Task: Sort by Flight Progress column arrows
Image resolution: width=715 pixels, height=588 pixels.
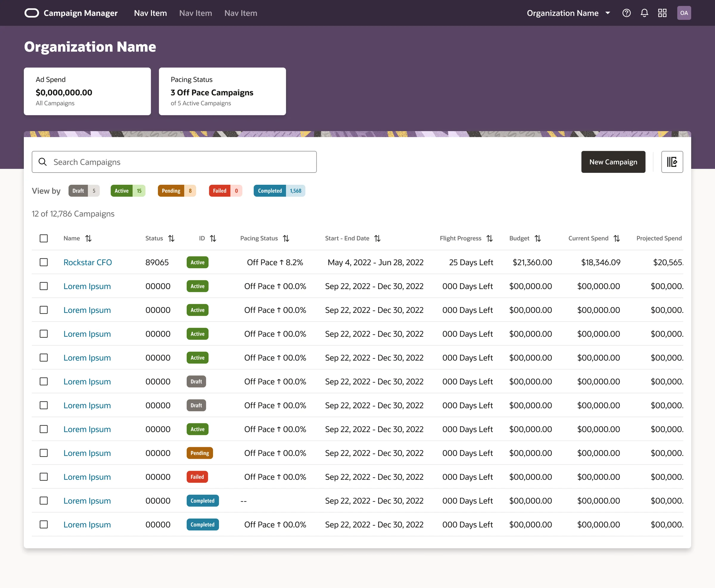Action: click(489, 238)
